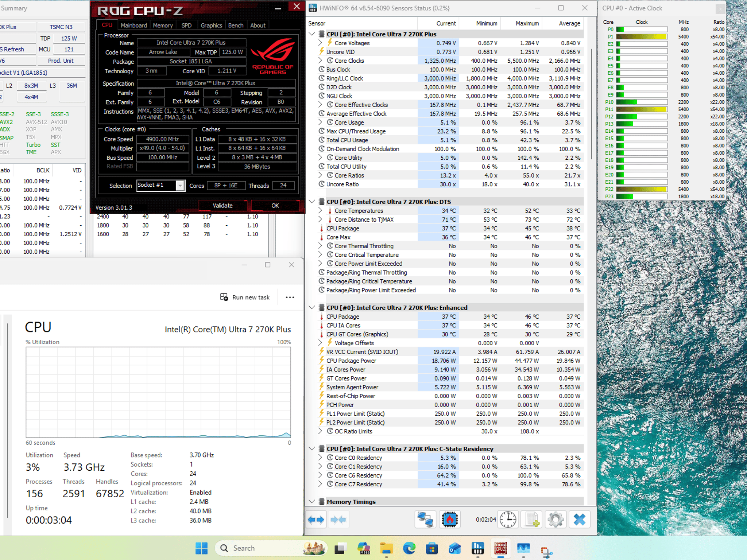Image resolution: width=747 pixels, height=560 pixels.
Task: Click P22 core clock bar in Active Clock
Action: click(x=642, y=189)
